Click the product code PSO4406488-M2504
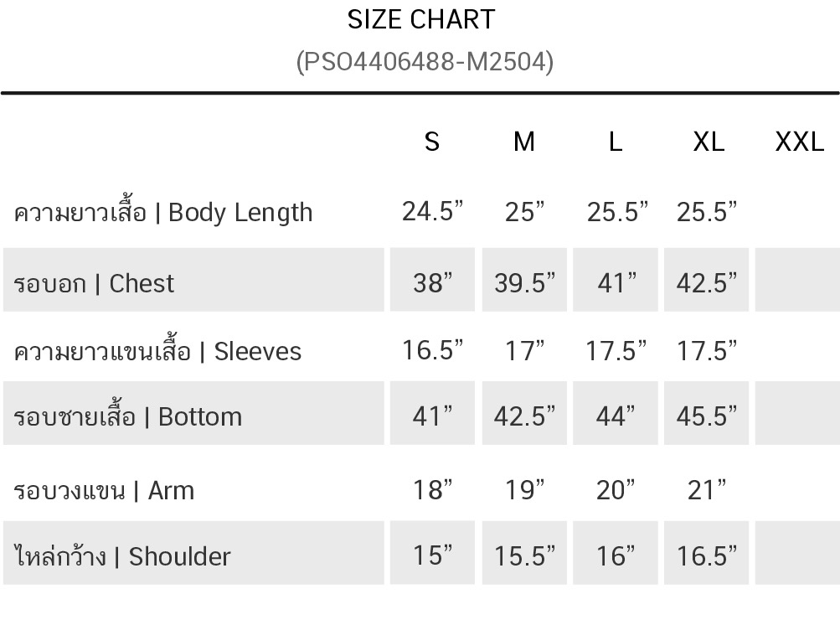 (425, 62)
